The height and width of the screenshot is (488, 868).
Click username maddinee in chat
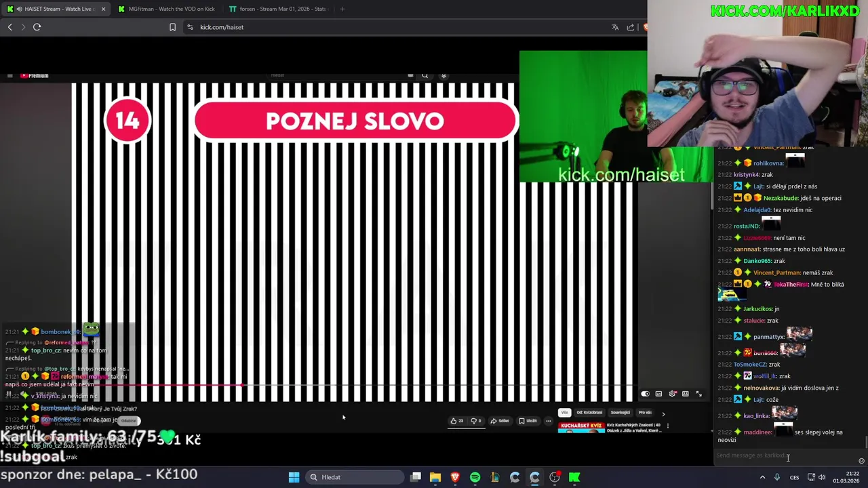(757, 432)
